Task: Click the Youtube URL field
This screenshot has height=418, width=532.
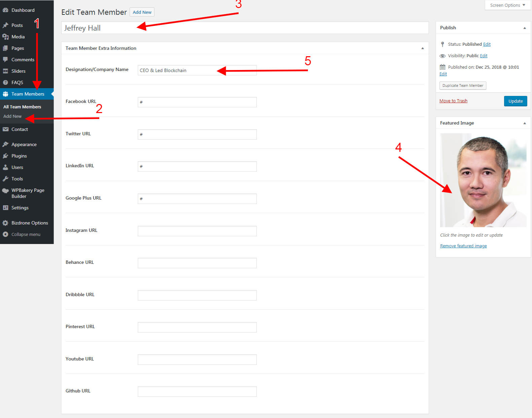Action: click(x=197, y=359)
